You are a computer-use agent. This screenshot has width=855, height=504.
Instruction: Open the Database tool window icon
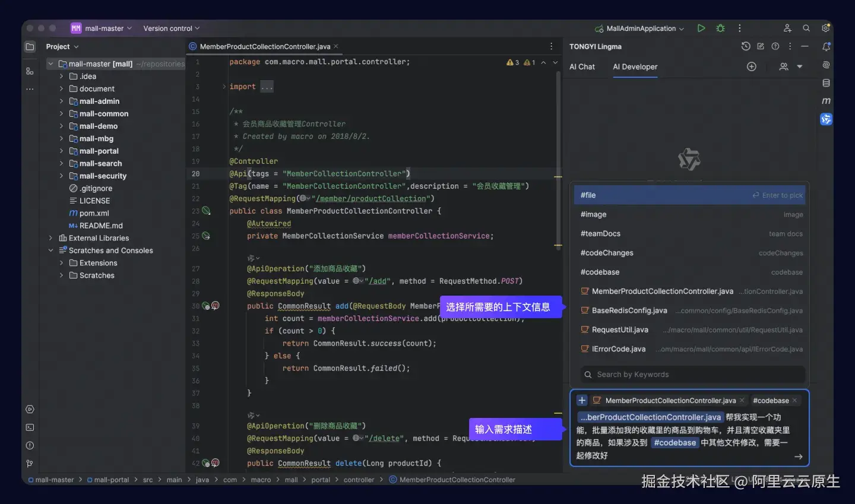click(x=826, y=83)
